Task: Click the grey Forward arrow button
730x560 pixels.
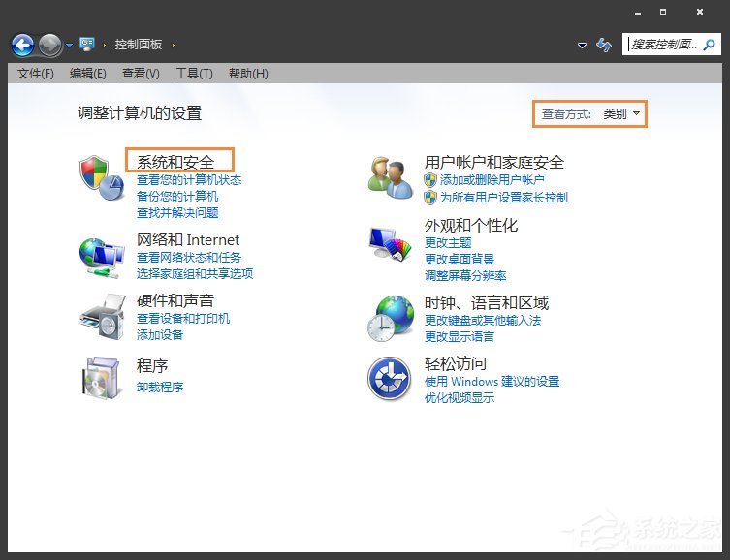Action: [x=49, y=46]
